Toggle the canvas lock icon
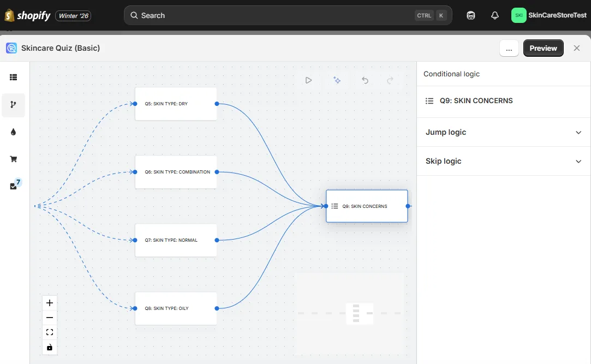This screenshot has height=364, width=591. [49, 347]
